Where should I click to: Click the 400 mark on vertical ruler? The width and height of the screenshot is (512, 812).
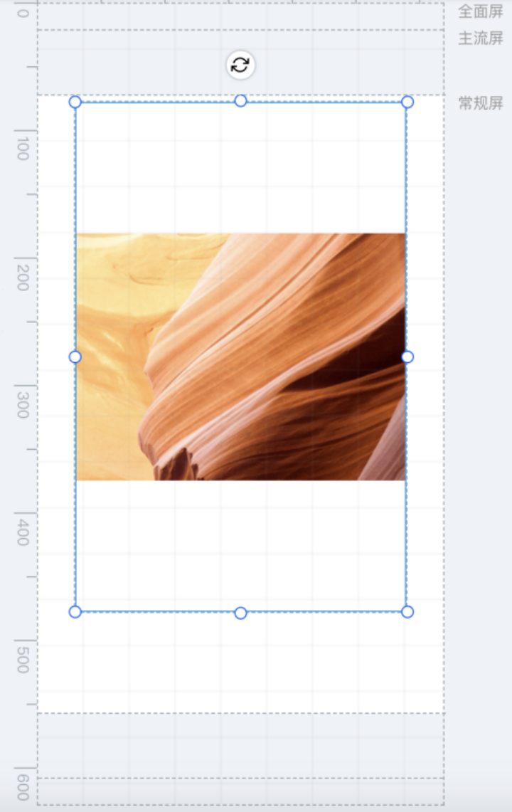point(23,532)
